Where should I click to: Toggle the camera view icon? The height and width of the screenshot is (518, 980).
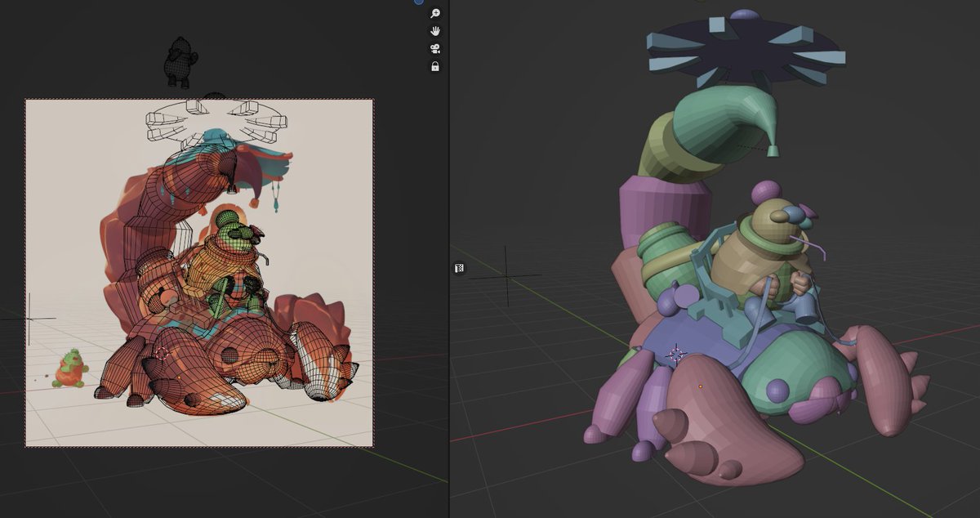(x=435, y=49)
